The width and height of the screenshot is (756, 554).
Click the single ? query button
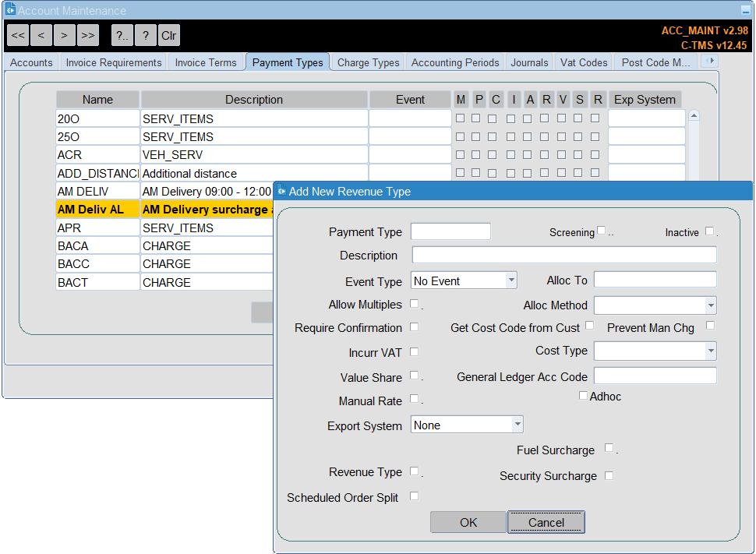point(146,35)
